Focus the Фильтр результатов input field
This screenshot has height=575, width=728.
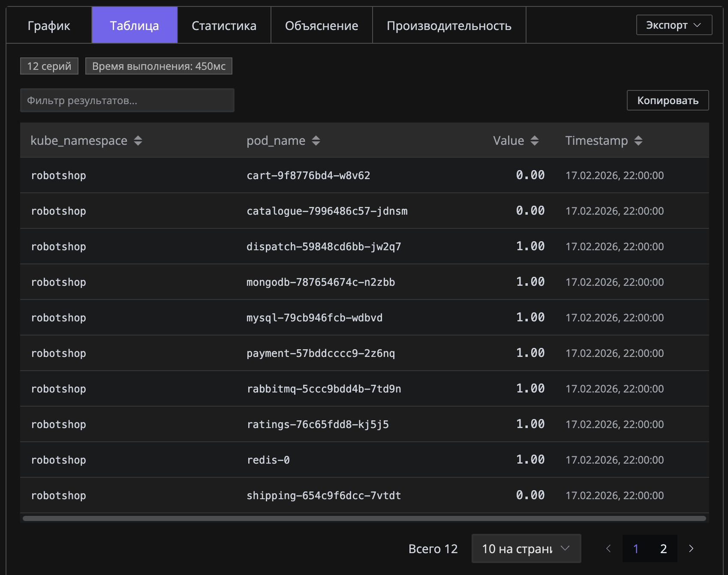click(127, 101)
